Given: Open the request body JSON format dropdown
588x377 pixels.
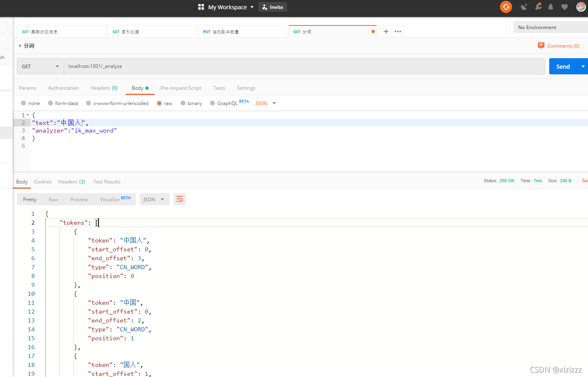Looking at the screenshot, I should [x=265, y=103].
